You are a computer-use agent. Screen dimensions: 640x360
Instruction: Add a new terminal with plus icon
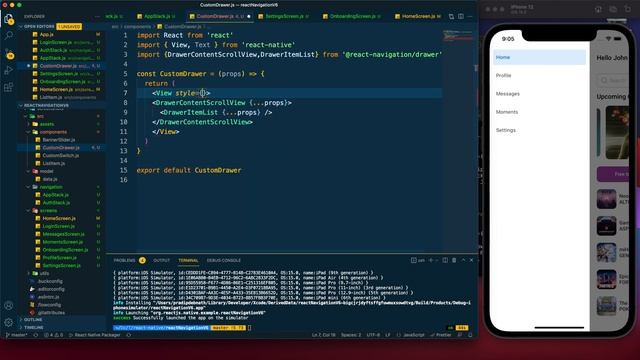[431, 260]
